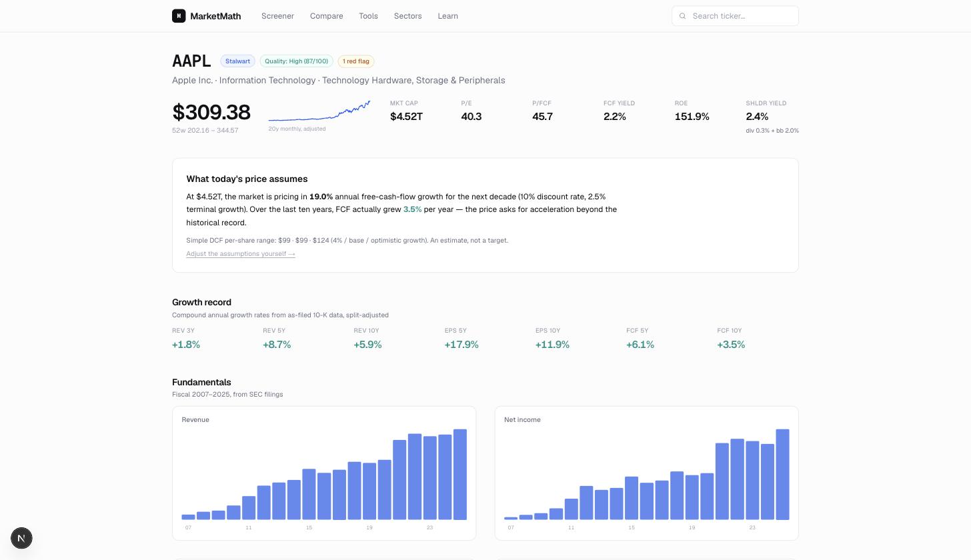Click the EPS 5Y value +17.9%

[461, 345]
